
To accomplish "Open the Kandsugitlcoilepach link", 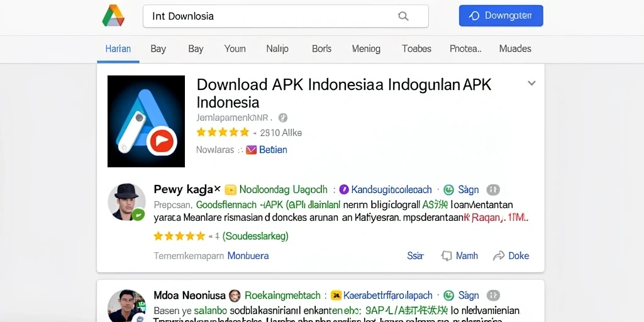I will click(391, 190).
